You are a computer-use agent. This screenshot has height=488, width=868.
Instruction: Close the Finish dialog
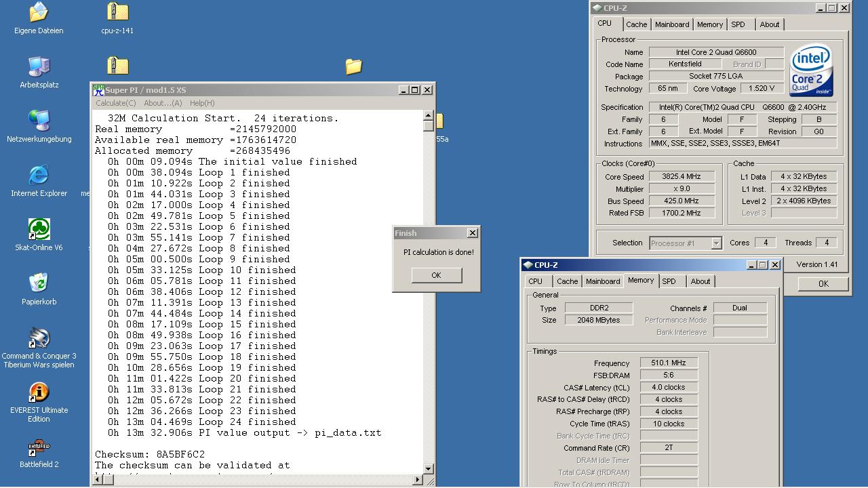472,233
